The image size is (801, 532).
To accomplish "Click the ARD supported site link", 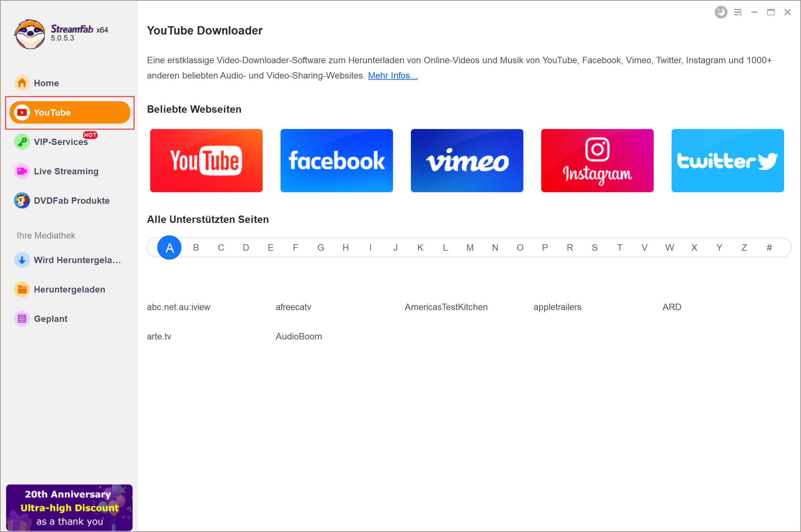I will [x=672, y=307].
